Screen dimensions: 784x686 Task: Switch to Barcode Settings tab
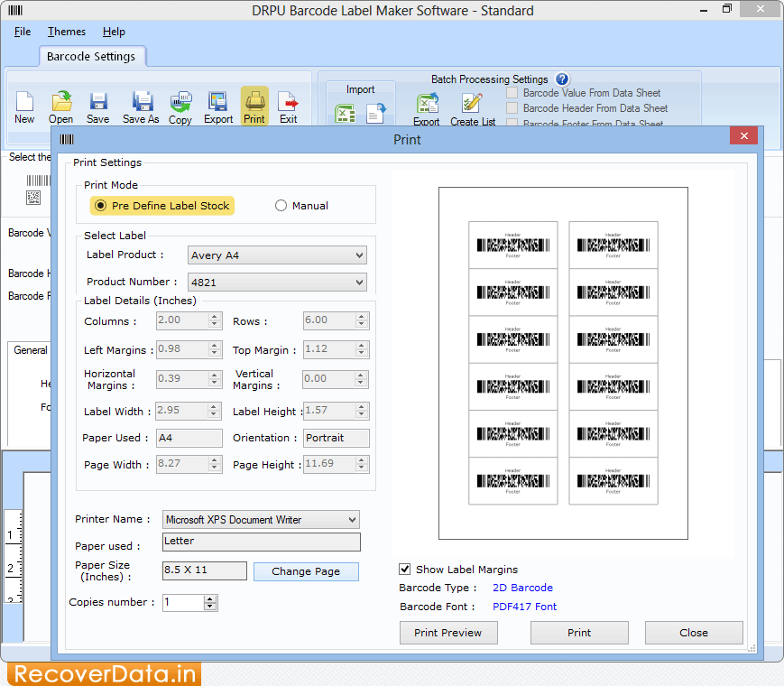pyautogui.click(x=91, y=57)
